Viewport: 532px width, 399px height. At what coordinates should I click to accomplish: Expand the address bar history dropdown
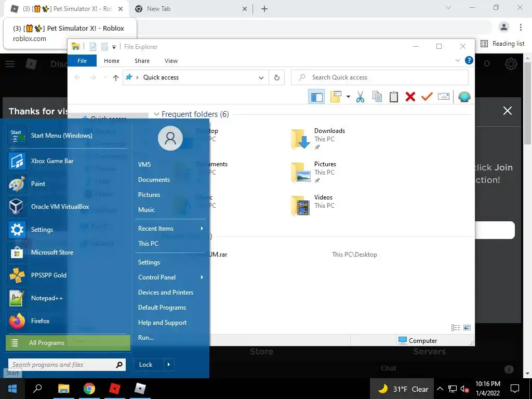(x=261, y=78)
